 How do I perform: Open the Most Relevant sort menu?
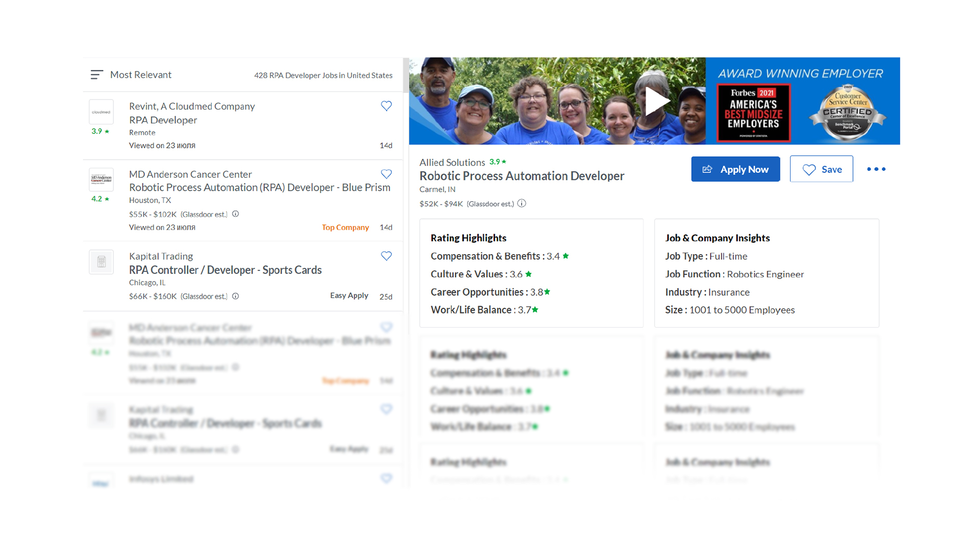141,74
